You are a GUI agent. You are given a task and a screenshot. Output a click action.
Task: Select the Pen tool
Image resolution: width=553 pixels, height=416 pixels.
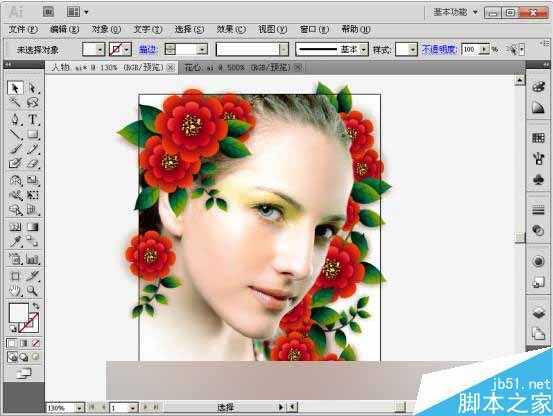(x=15, y=120)
